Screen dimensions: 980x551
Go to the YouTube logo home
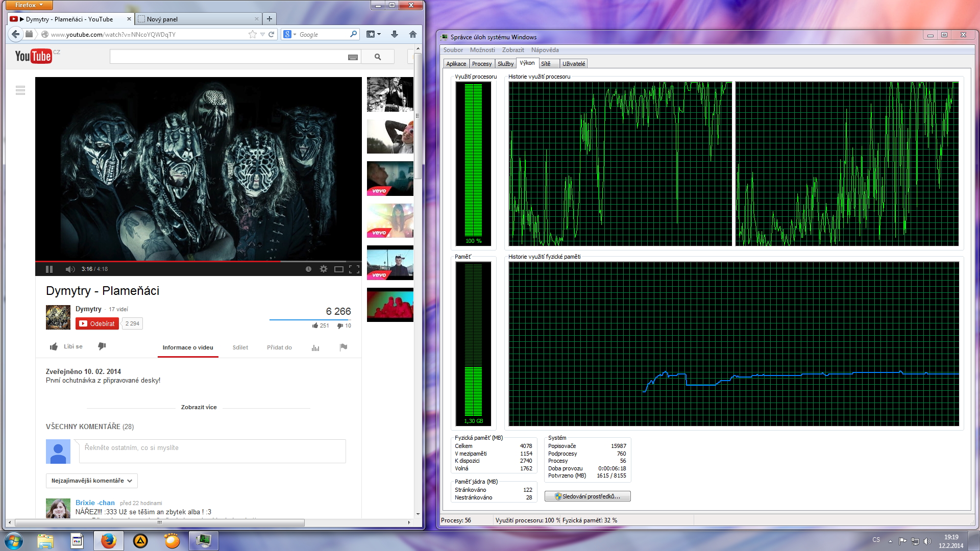(33, 56)
